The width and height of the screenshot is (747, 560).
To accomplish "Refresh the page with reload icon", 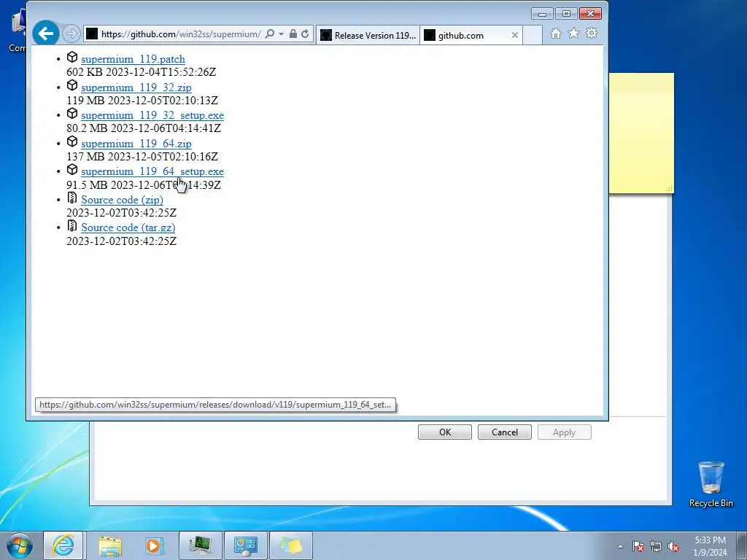I will pos(305,34).
